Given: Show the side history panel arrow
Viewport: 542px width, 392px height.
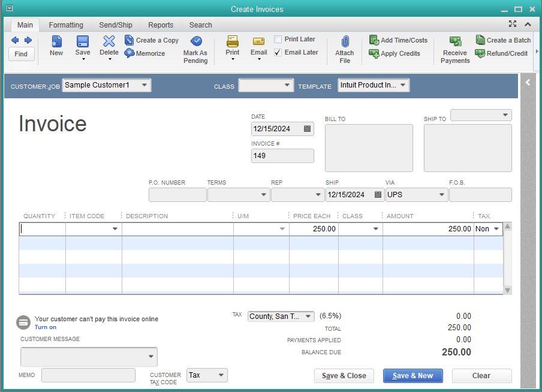Looking at the screenshot, I should click(x=528, y=82).
